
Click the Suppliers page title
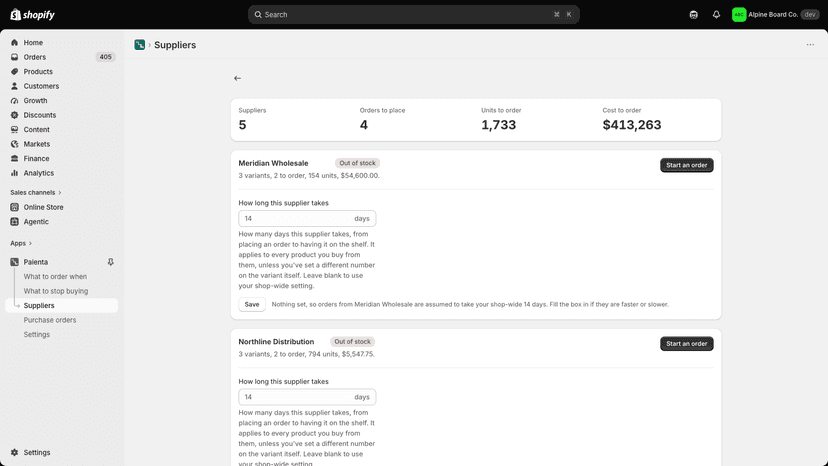(x=175, y=45)
